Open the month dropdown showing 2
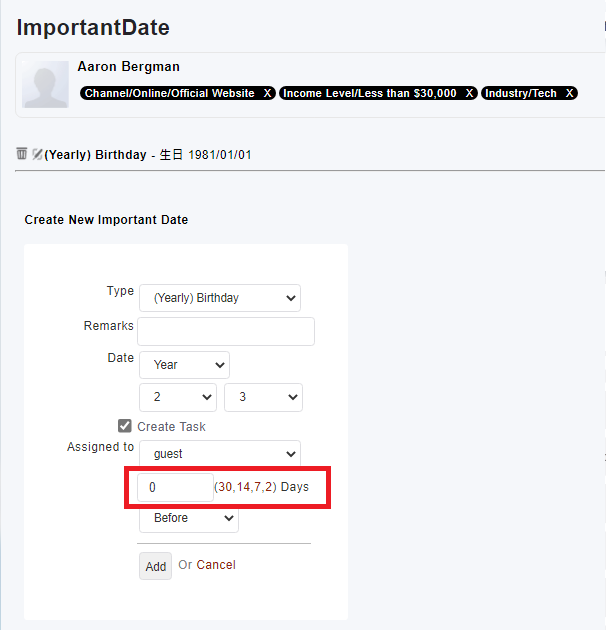606x630 pixels. point(178,397)
